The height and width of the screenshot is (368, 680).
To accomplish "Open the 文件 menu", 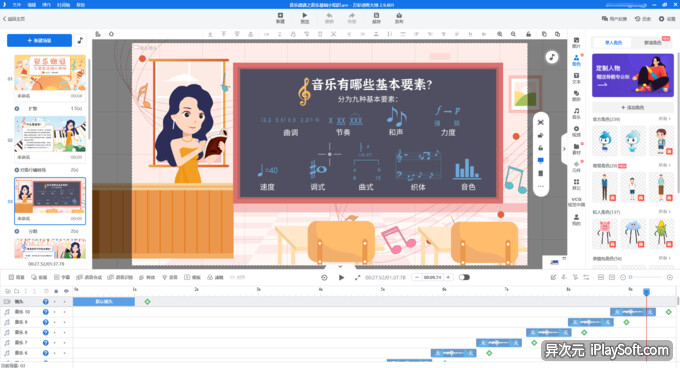I will pos(17,5).
